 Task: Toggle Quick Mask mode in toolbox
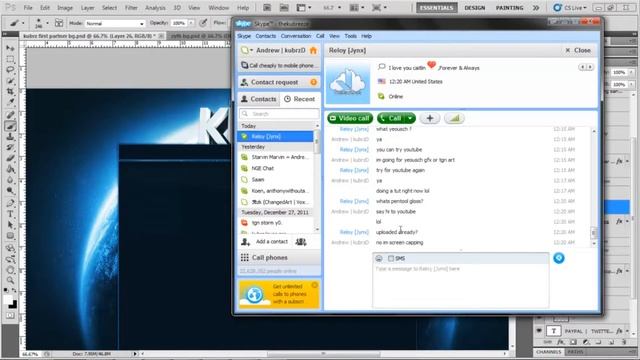[x=10, y=316]
